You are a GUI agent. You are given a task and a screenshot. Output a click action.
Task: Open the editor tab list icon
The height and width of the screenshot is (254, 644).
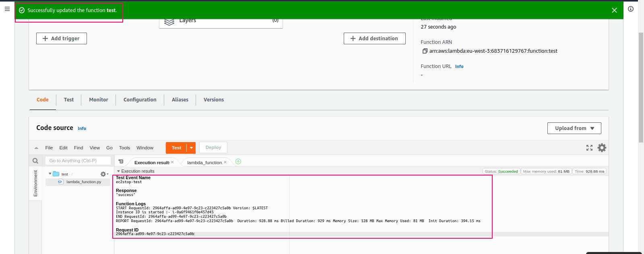pos(121,161)
